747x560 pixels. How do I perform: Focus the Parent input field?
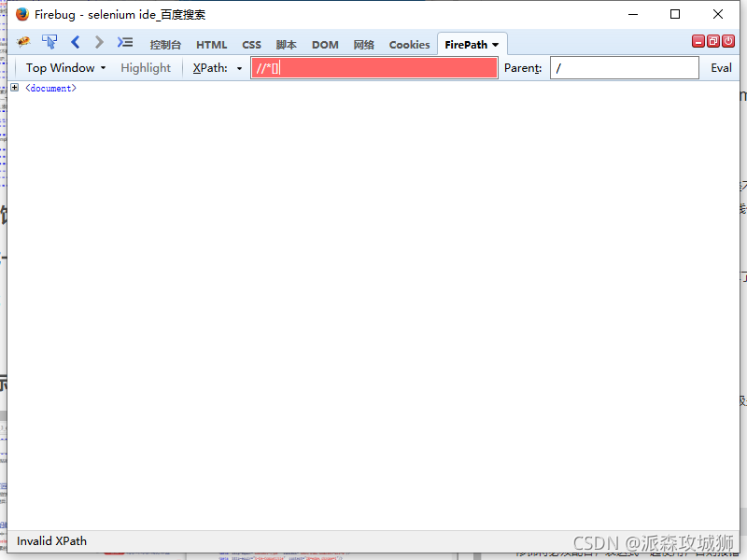(624, 68)
